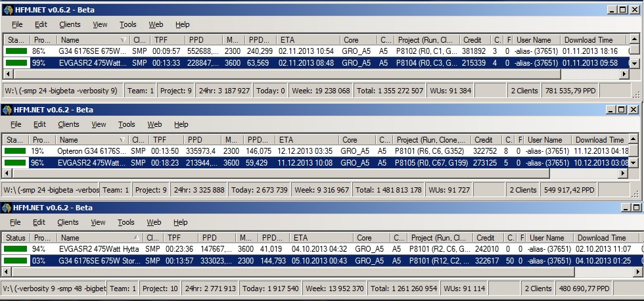Viewport: 644px width, 301px height.
Task: Click Week: 19 238 068 status entry
Action: click(321, 91)
